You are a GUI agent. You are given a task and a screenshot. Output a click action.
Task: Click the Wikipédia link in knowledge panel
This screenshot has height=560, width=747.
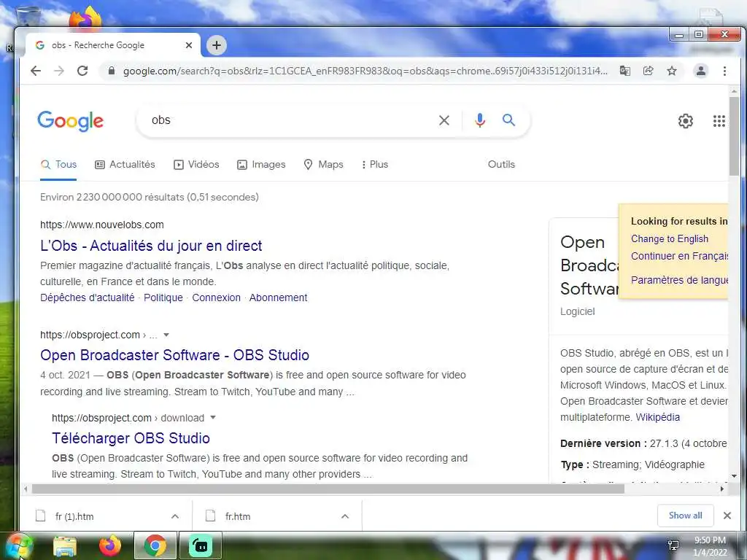tap(657, 417)
